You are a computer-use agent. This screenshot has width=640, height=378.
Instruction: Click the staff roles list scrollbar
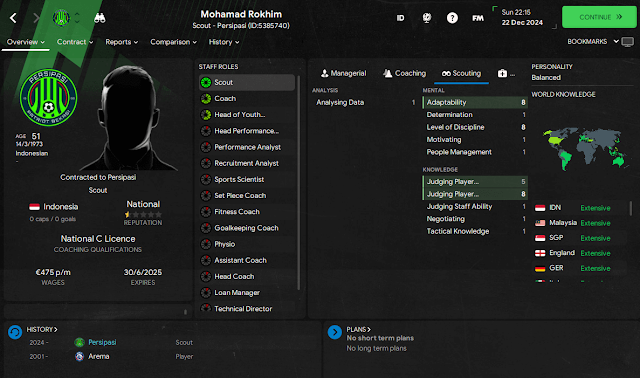[299, 182]
